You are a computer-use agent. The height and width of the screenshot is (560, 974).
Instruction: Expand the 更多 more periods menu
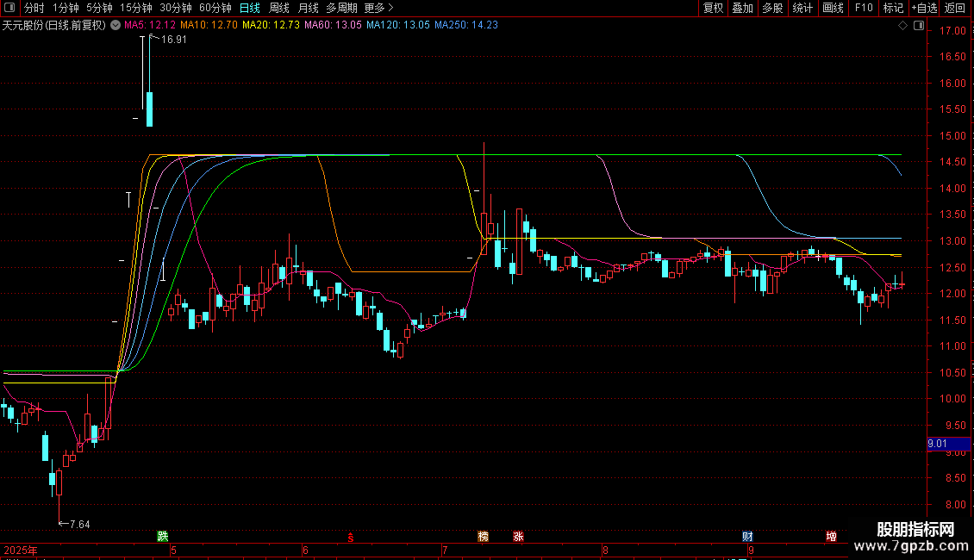tap(379, 8)
